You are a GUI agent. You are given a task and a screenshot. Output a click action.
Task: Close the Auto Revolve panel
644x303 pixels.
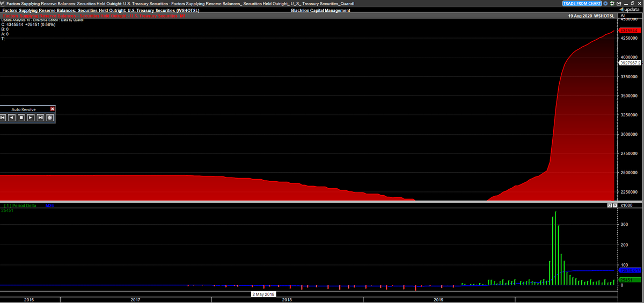(52, 109)
